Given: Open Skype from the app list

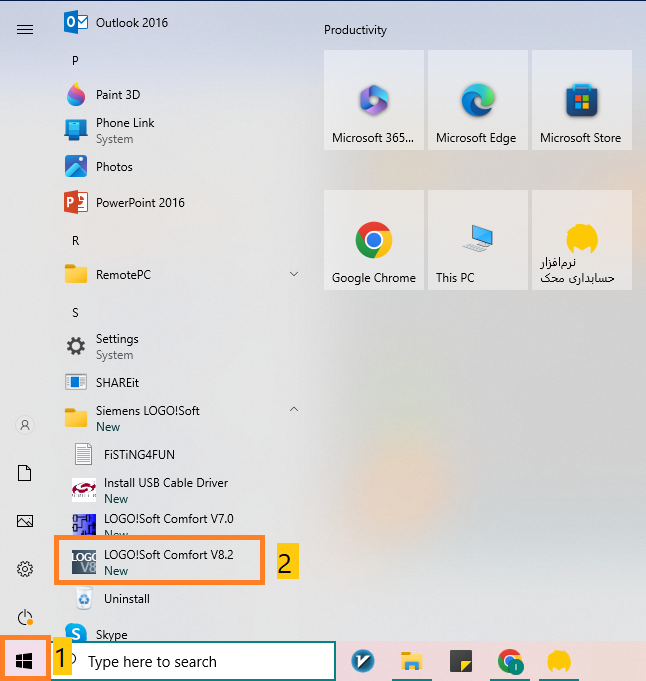Looking at the screenshot, I should 96,633.
